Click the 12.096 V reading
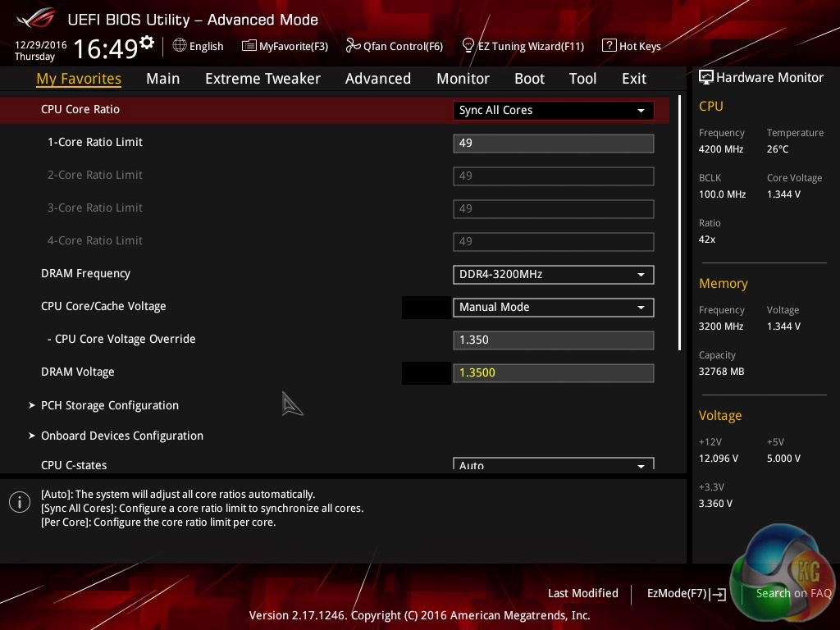Viewport: 840px width, 630px height. point(719,459)
